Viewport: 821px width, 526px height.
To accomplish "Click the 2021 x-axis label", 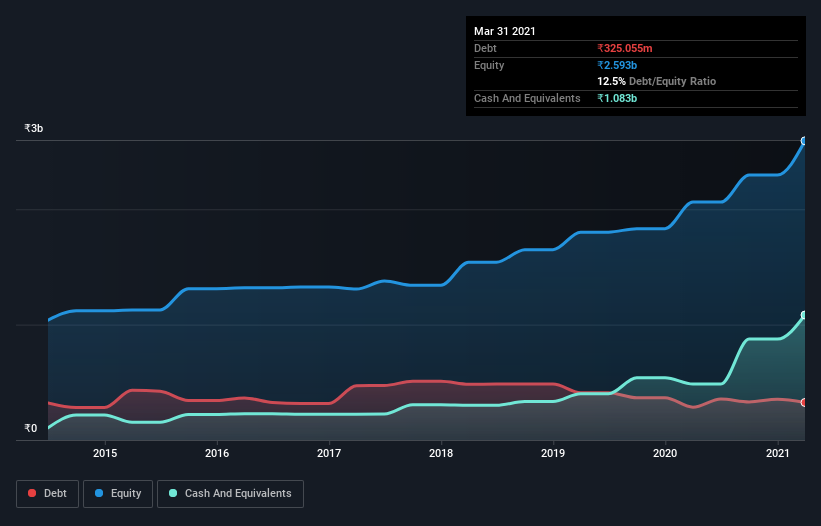I will pyautogui.click(x=778, y=453).
